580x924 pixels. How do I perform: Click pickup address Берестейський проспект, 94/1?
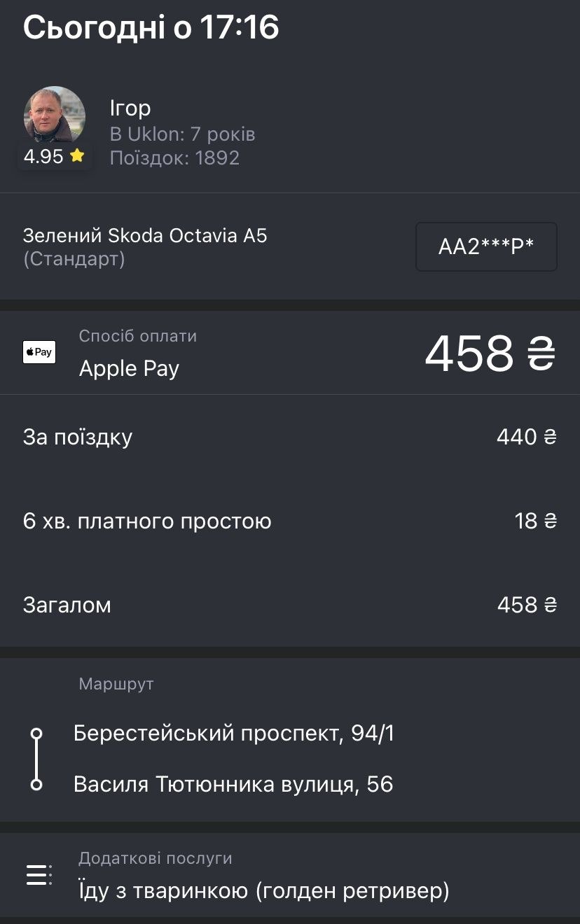(x=234, y=734)
